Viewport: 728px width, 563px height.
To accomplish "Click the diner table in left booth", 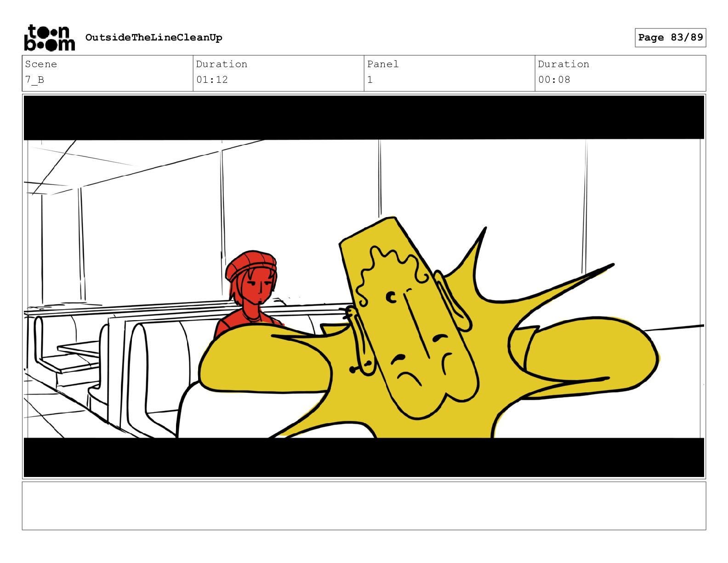I will (78, 350).
